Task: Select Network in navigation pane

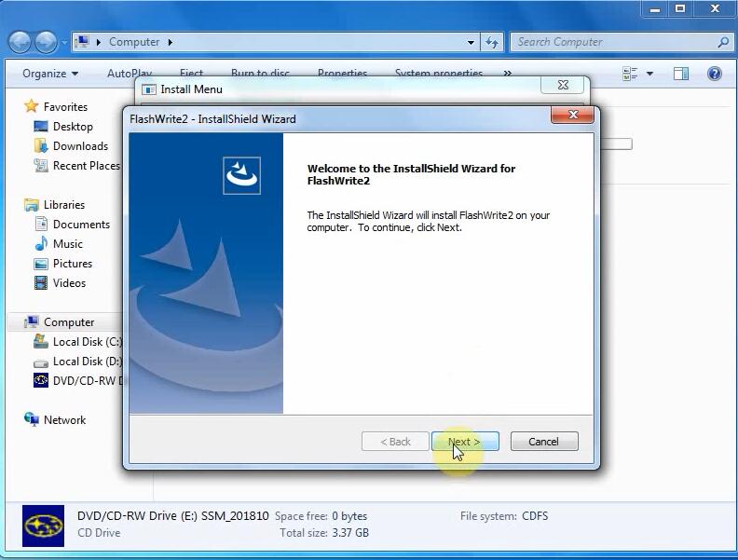Action: click(65, 420)
